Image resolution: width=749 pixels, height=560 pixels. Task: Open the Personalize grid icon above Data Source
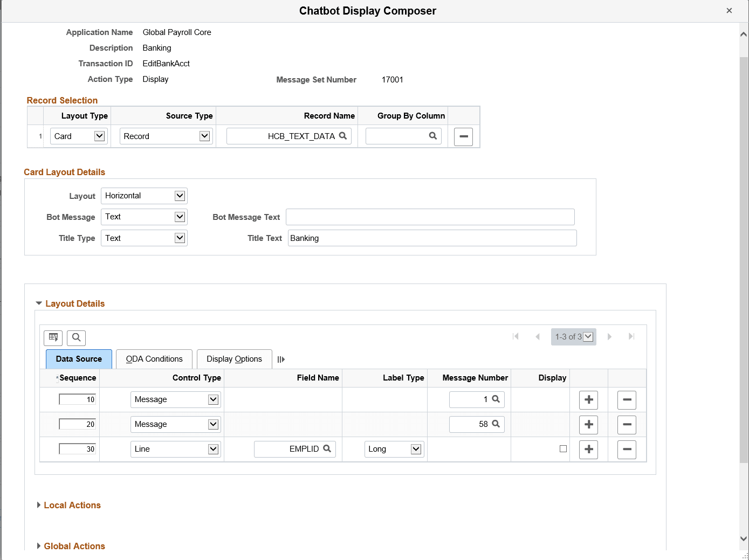point(53,338)
